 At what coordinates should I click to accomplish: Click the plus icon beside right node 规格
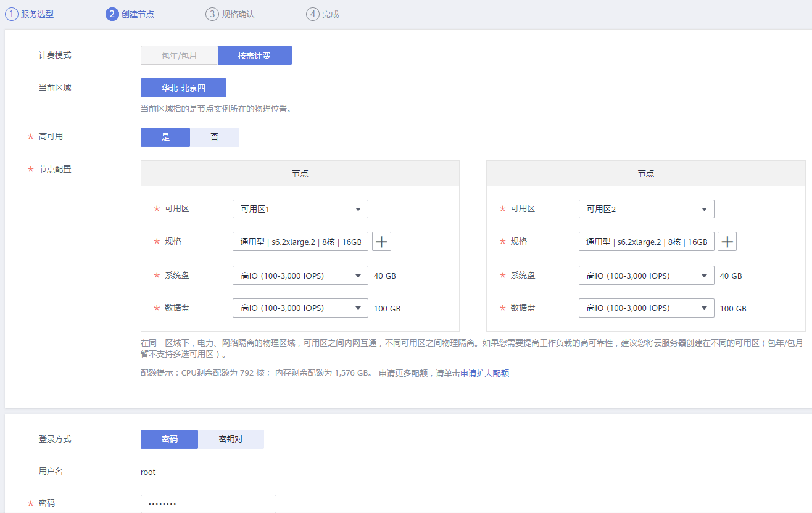(727, 242)
